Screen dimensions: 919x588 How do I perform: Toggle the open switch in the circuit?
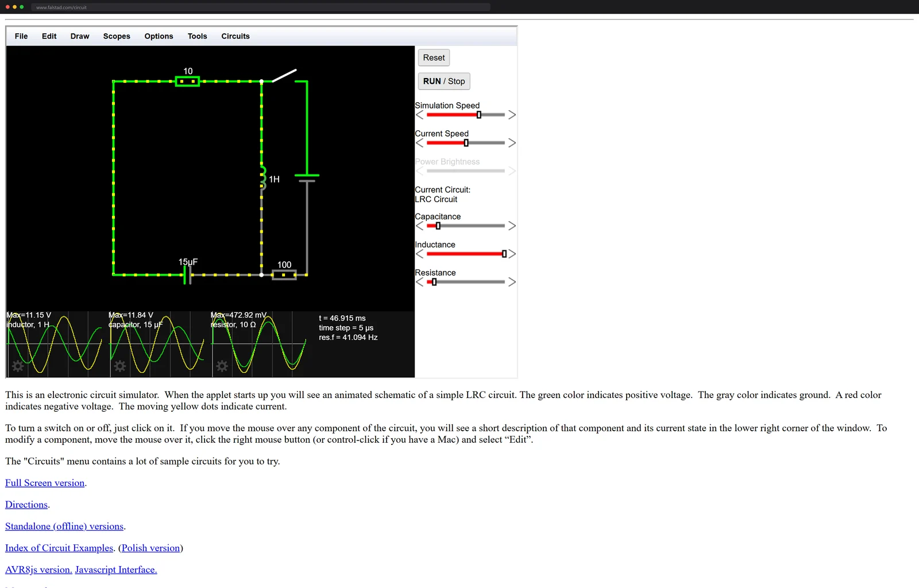tap(284, 76)
